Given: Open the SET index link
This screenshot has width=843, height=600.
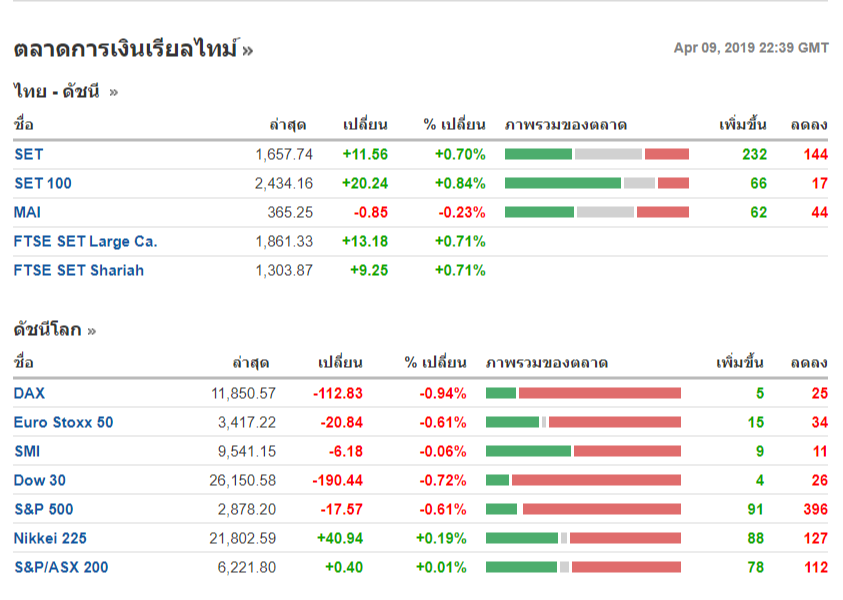Looking at the screenshot, I should click(29, 154).
